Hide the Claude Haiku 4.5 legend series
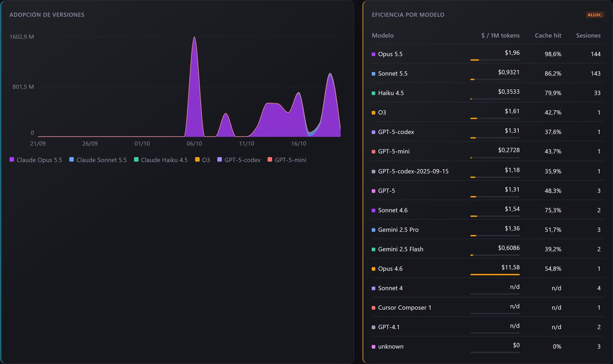The width and height of the screenshot is (613, 364). (x=161, y=160)
